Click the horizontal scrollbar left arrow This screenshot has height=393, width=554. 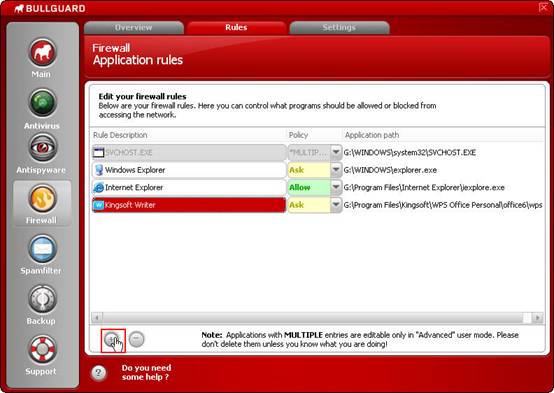point(97,317)
